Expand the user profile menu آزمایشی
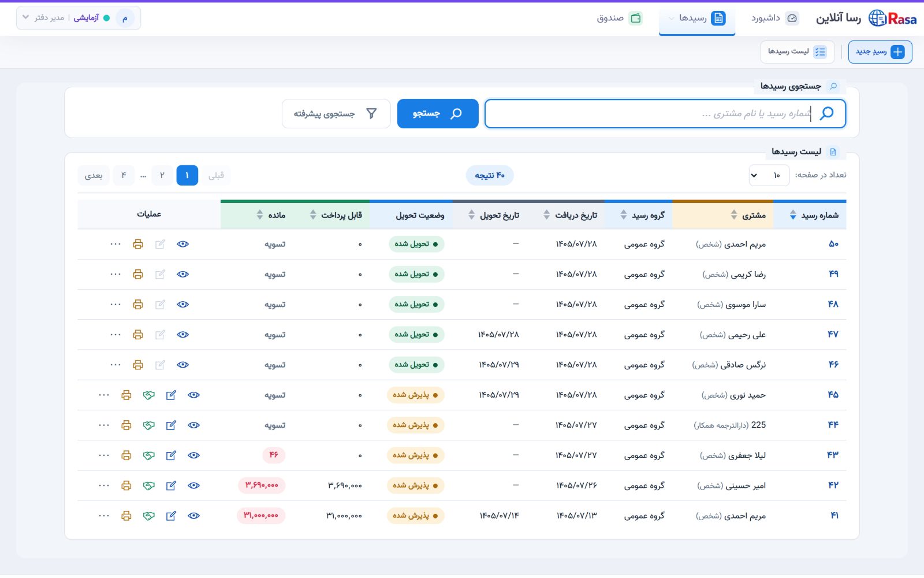This screenshot has height=578, width=924. tap(79, 18)
